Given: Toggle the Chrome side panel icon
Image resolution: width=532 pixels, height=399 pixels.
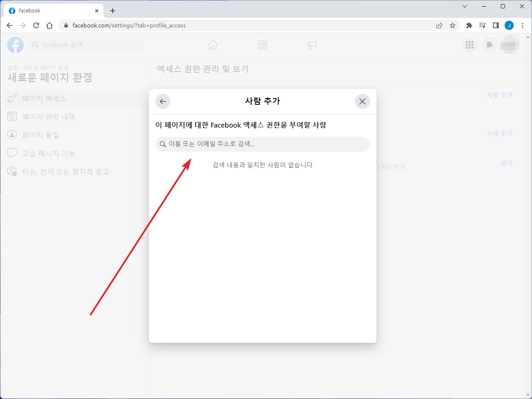Looking at the screenshot, I should pos(496,25).
